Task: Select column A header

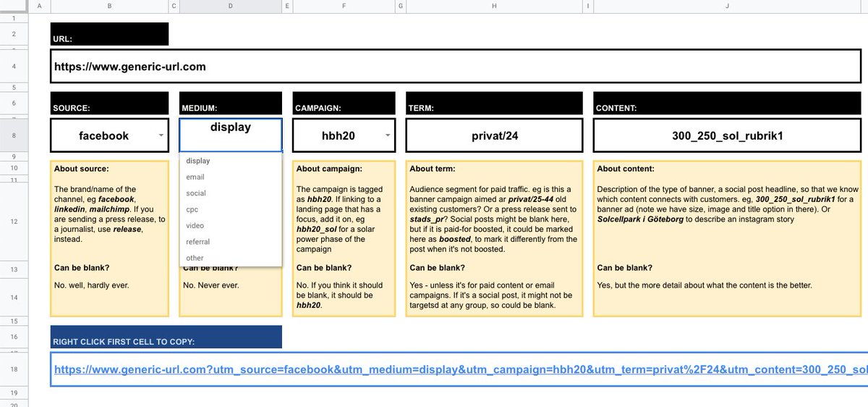Action: 38,6
